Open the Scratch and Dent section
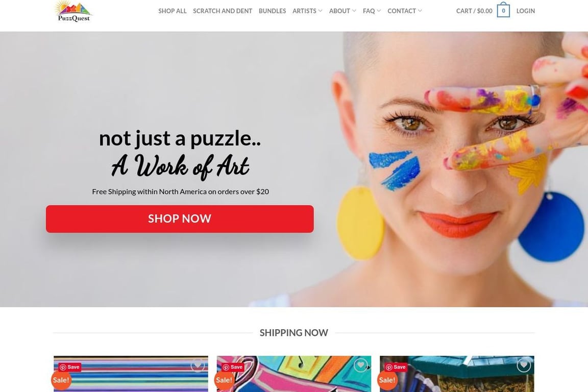 click(223, 11)
